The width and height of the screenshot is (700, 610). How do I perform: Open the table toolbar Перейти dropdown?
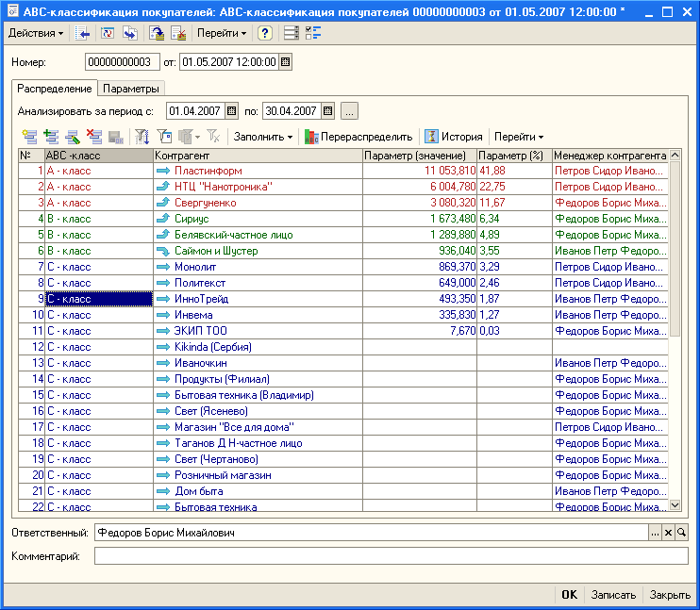pyautogui.click(x=518, y=137)
